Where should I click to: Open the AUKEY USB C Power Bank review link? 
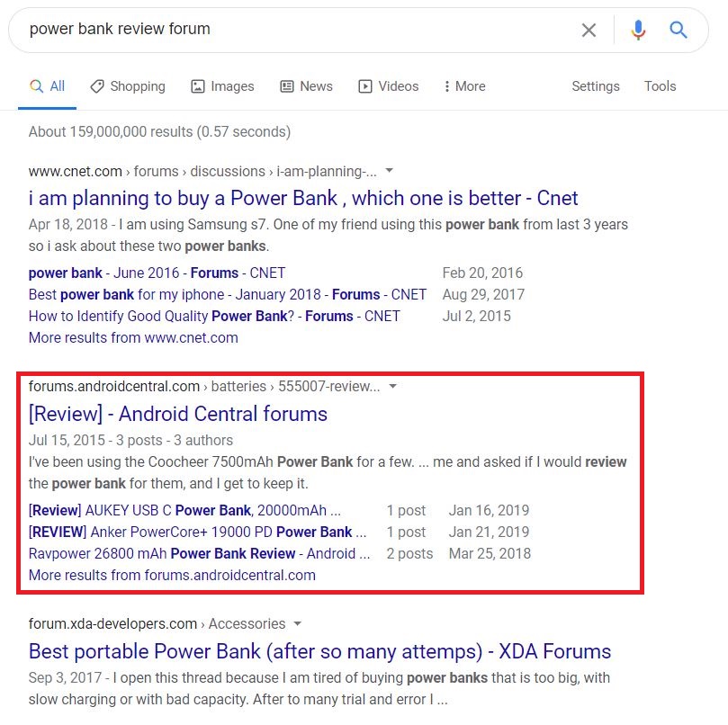coord(184,511)
